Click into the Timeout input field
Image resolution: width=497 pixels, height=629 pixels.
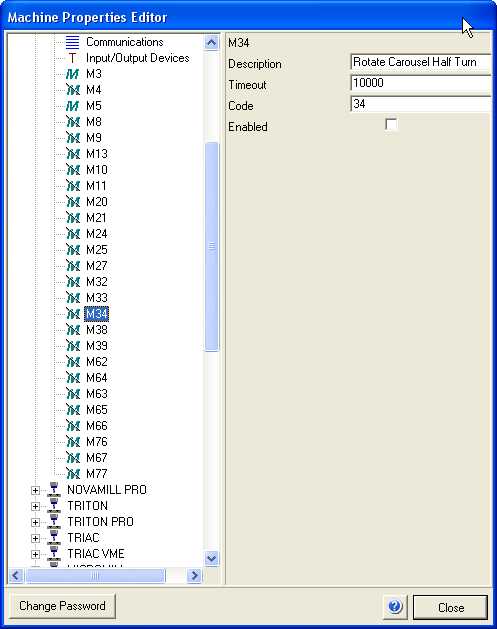(x=421, y=83)
